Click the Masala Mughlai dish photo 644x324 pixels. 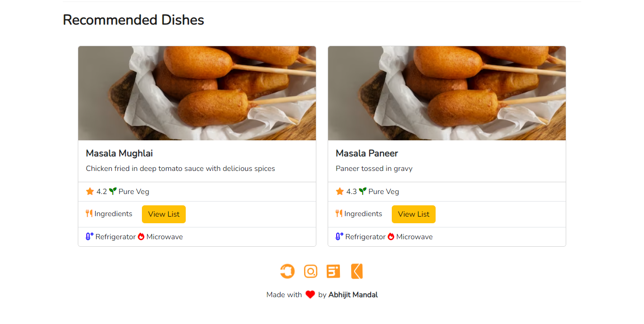[x=197, y=93]
